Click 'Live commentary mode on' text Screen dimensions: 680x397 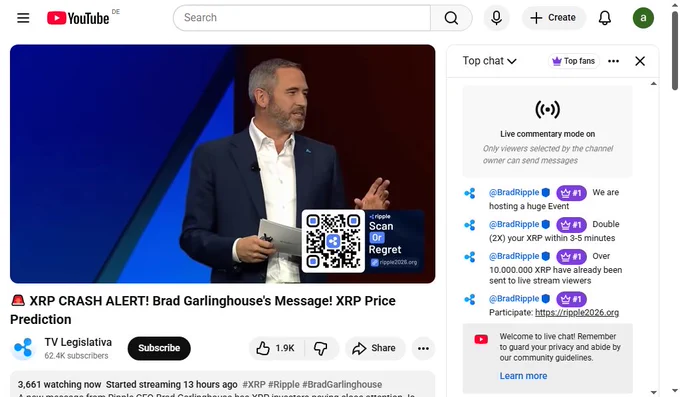(x=547, y=134)
